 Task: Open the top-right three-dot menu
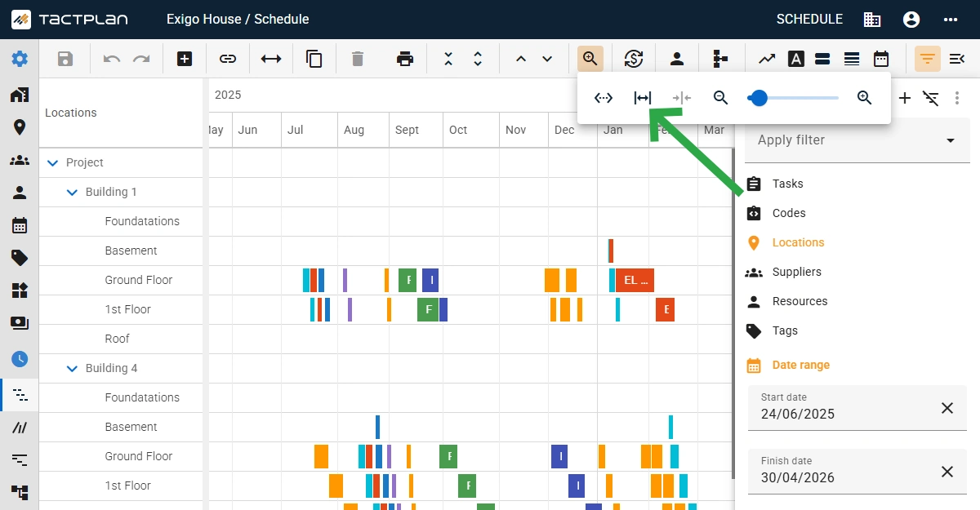click(x=951, y=20)
